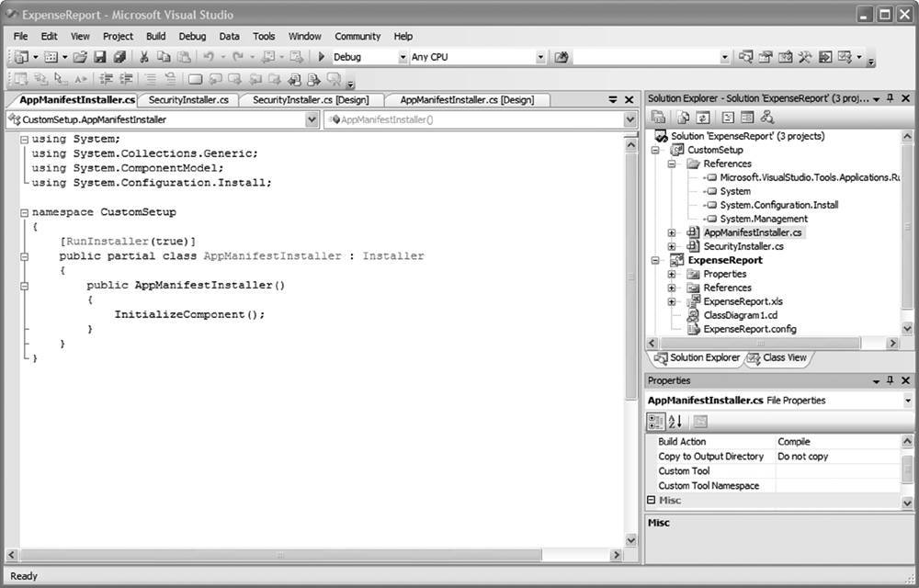Select ExpenseReport.config in Solution Explorer
Viewport: 919px width, 588px height.
750,329
